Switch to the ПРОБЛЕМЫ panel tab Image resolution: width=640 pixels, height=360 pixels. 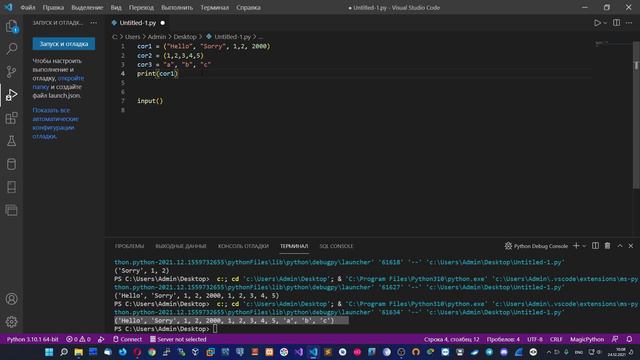(129, 246)
